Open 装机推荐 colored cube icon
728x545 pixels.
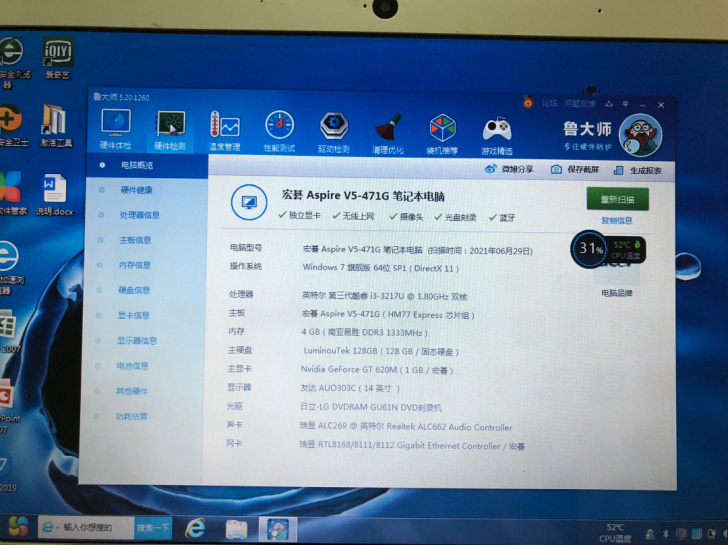tap(442, 134)
